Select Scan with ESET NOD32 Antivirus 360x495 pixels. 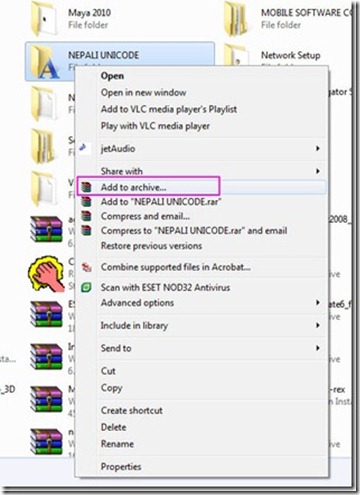click(x=165, y=287)
